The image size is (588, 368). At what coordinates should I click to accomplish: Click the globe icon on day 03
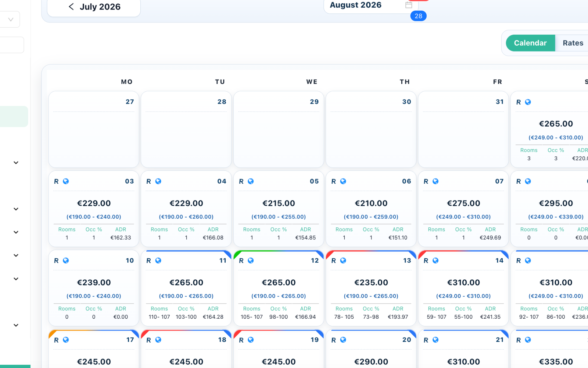click(66, 181)
